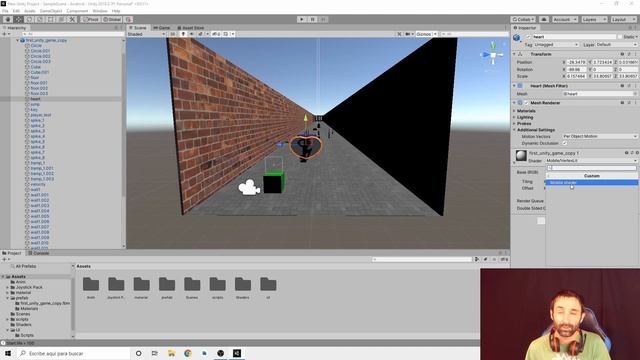Open the GameObject menu
Screen dimensions: 640x360
[51, 11]
